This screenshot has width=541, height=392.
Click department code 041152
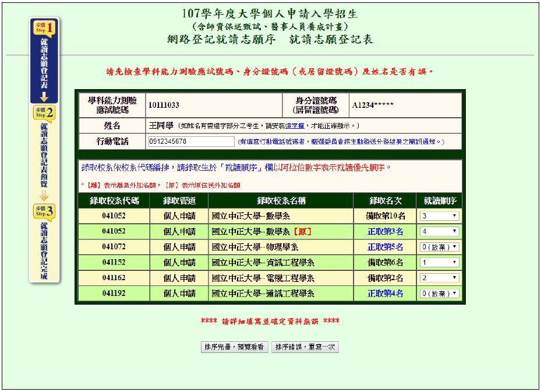pos(114,263)
